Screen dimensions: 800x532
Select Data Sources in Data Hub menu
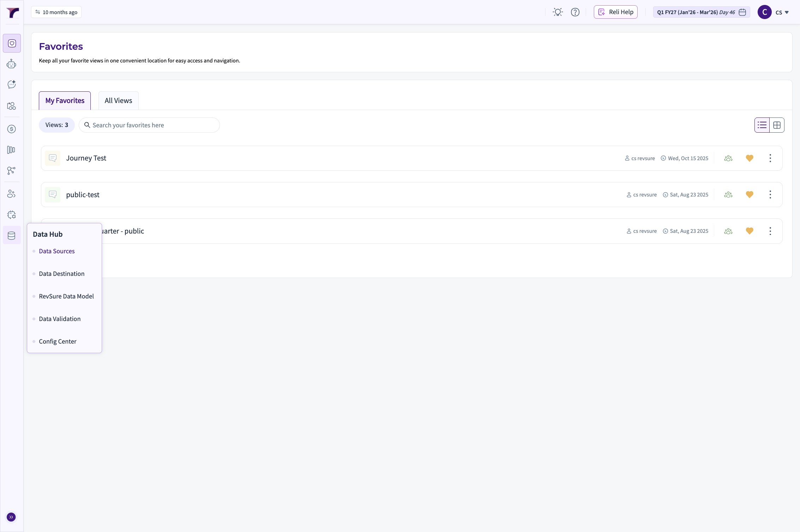coord(57,251)
